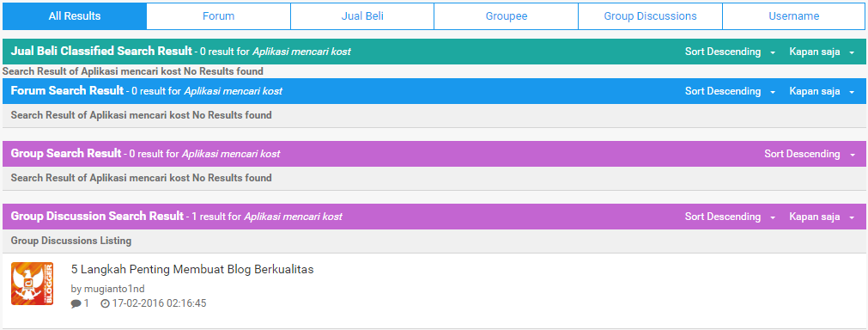Click the comment bubble icon with count 1

(x=76, y=303)
